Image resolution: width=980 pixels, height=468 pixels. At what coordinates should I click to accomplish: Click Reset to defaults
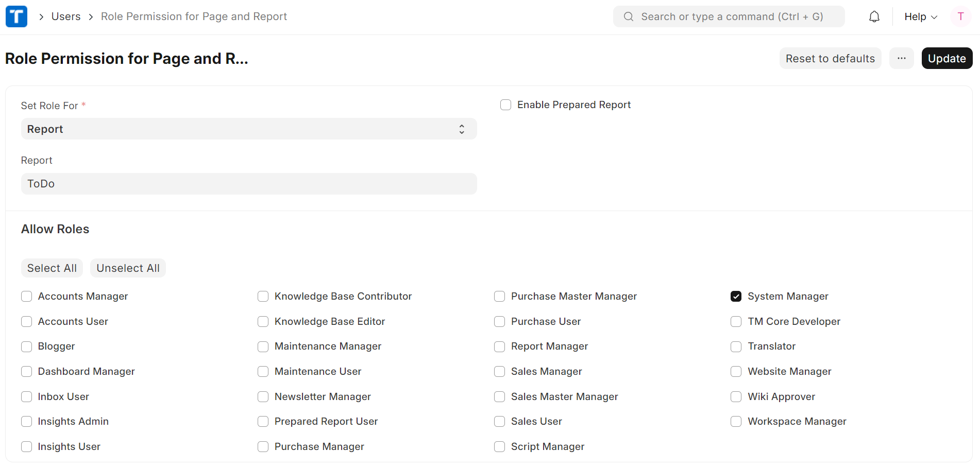click(830, 59)
